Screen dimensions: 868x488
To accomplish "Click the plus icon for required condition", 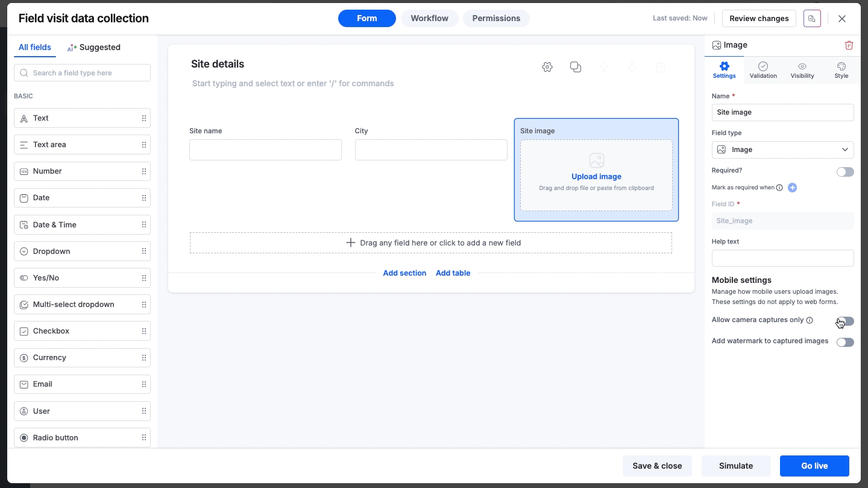I will click(792, 188).
